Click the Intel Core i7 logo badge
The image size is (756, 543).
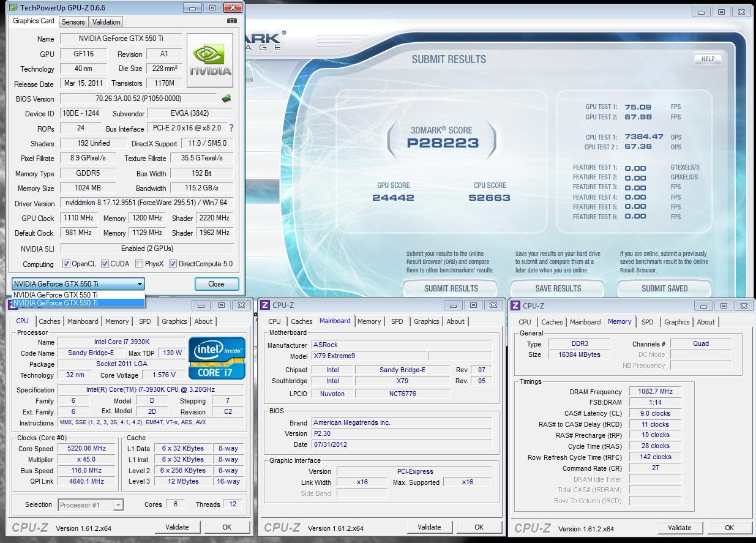pyautogui.click(x=217, y=358)
